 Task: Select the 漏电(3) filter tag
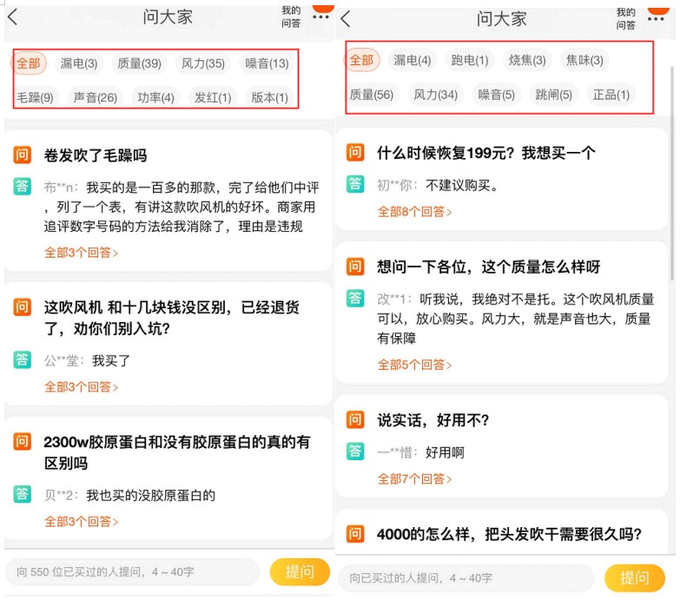pos(78,63)
